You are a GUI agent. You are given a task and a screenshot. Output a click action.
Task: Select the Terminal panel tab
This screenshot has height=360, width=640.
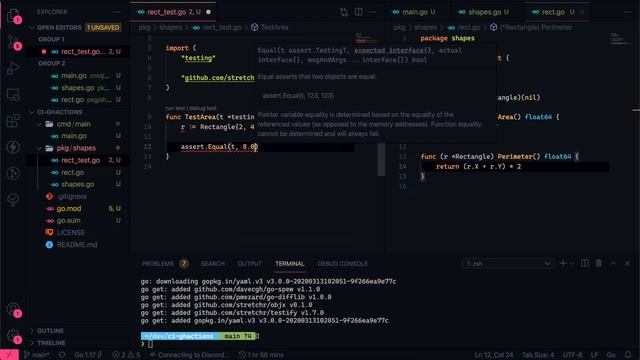pyautogui.click(x=289, y=264)
